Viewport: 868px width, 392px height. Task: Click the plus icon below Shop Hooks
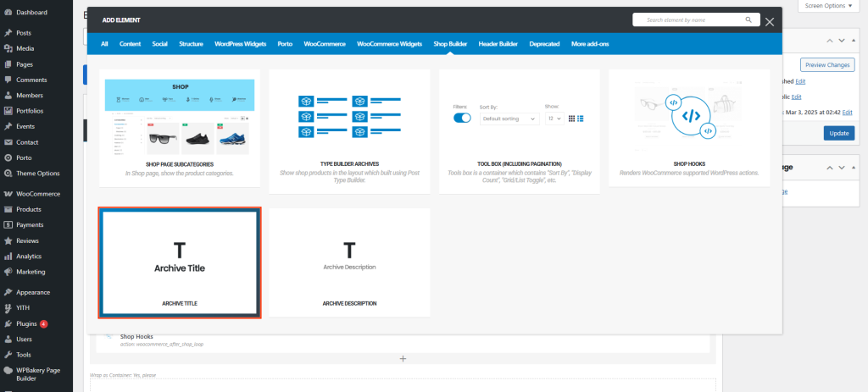[x=403, y=359]
